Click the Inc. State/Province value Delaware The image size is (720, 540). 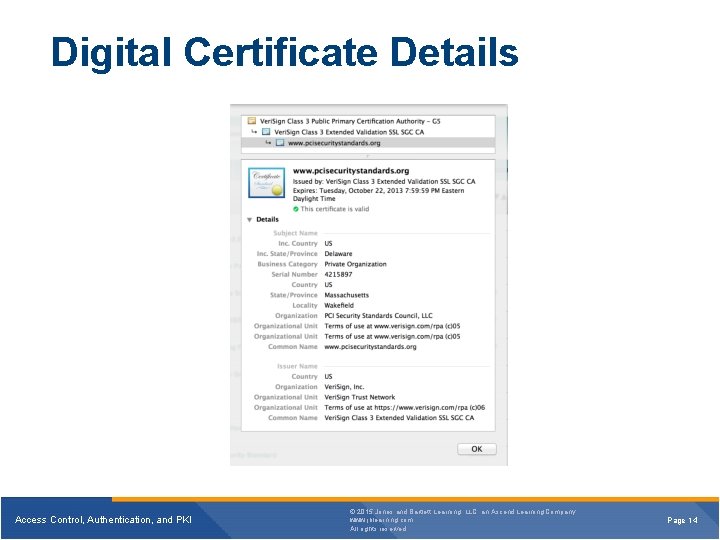338,253
